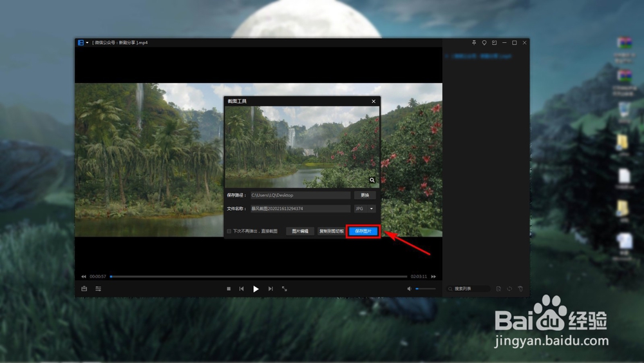Image resolution: width=644 pixels, height=363 pixels.
Task: Click the lightbulb icon in title bar
Action: tap(484, 43)
